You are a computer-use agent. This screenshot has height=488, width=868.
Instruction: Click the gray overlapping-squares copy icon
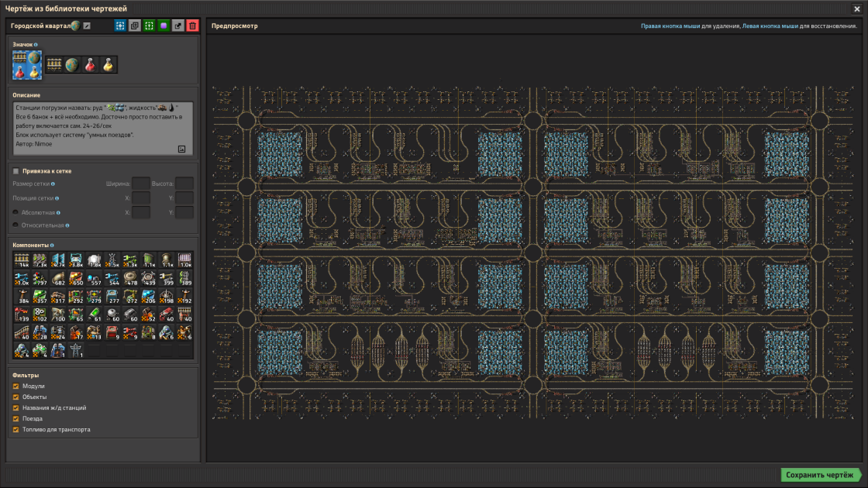pos(135,26)
